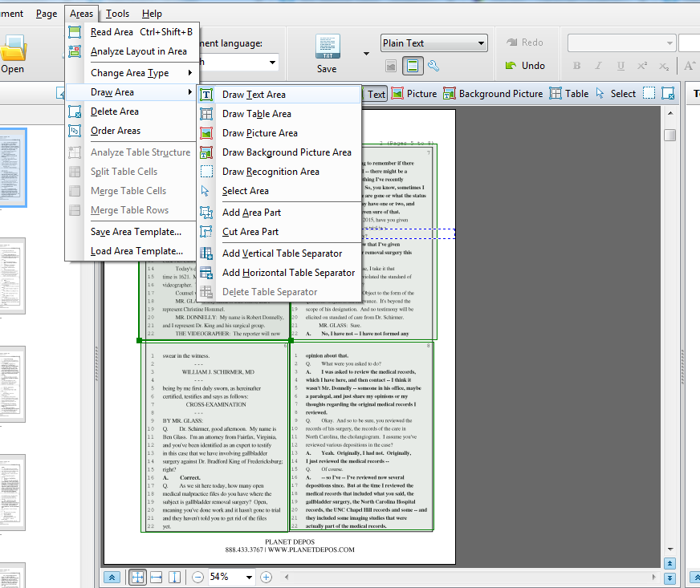Open the document language dropdown
This screenshot has height=588, width=700.
tap(272, 62)
